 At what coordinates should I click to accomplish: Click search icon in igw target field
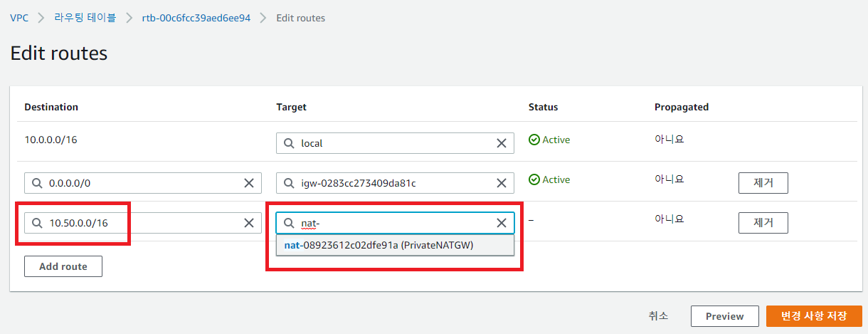[x=290, y=183]
